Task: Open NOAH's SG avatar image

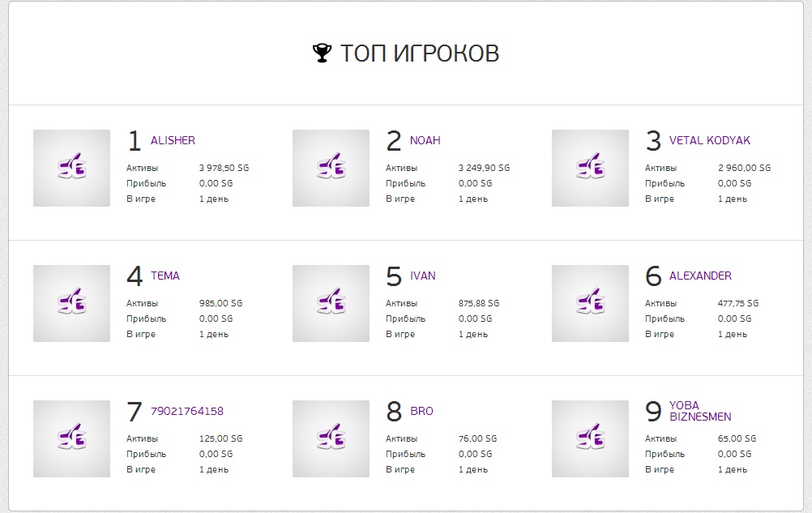Action: point(331,169)
